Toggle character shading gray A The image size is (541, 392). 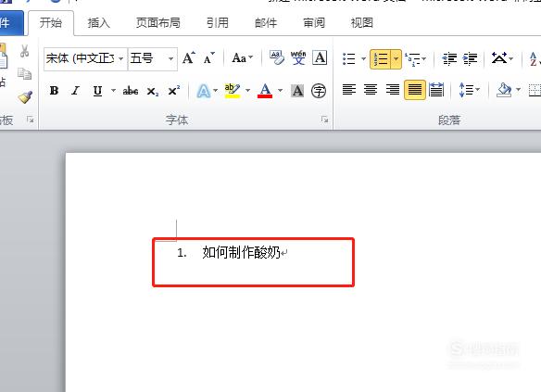(297, 91)
